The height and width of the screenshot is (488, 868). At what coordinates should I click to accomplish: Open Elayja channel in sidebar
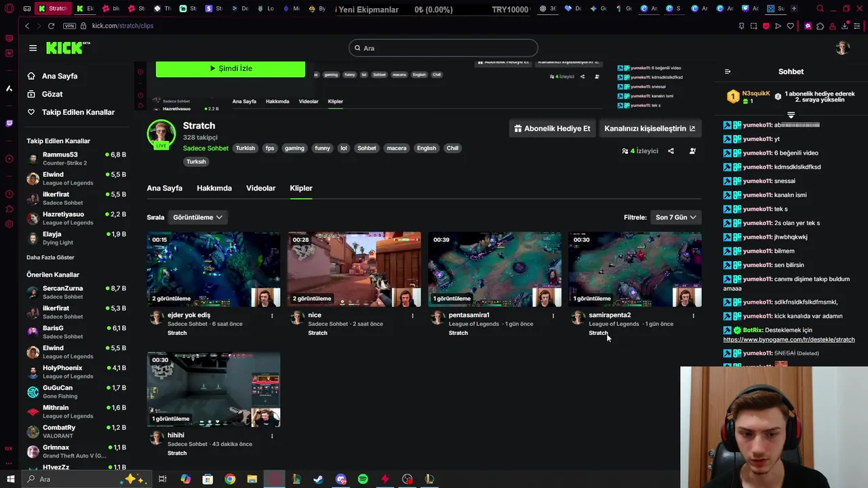77,238
